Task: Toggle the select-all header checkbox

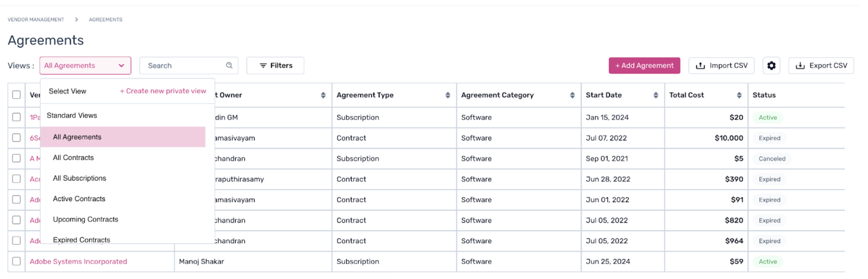Action: click(x=16, y=95)
